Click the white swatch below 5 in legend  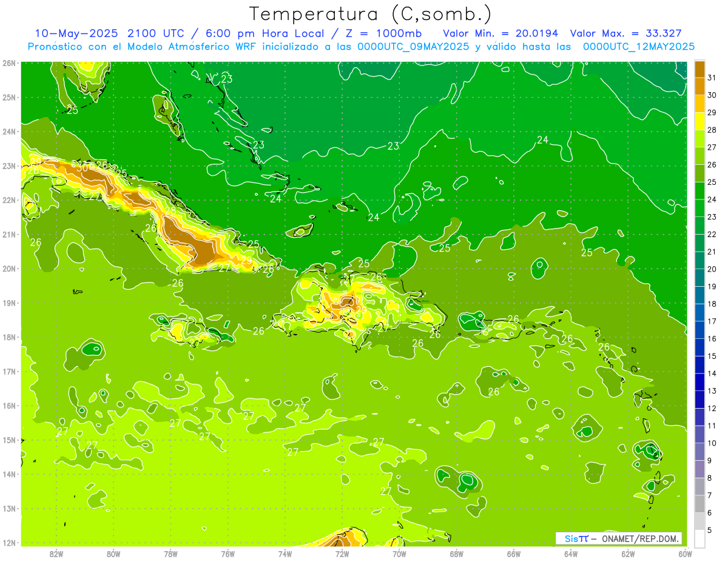[x=699, y=538]
